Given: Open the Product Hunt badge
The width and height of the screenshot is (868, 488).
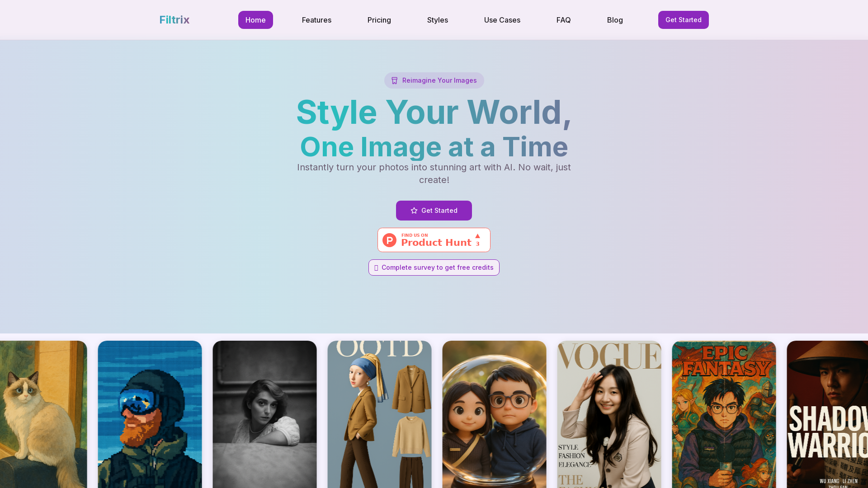Looking at the screenshot, I should [434, 240].
